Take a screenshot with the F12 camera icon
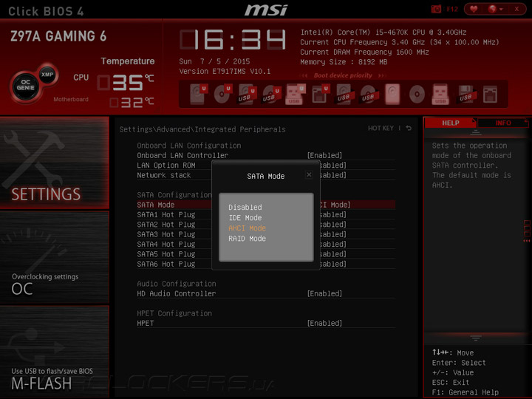The height and width of the screenshot is (399, 532). coord(437,9)
